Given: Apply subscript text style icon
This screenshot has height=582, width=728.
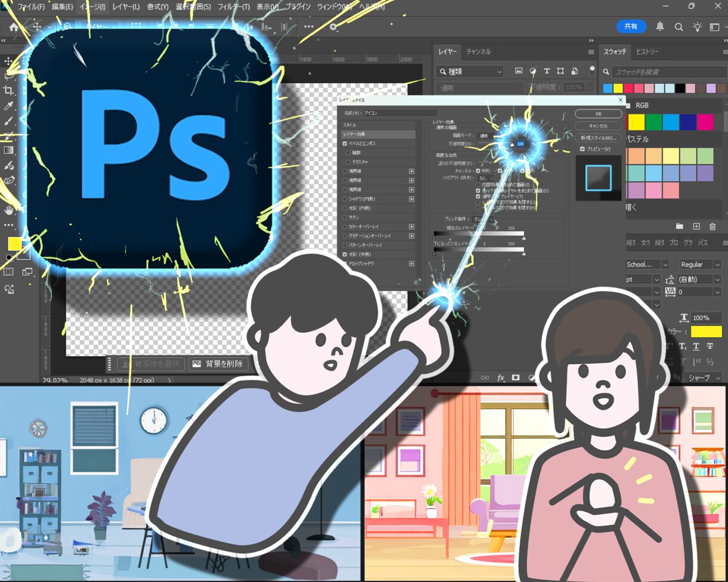Looking at the screenshot, I should tap(682, 346).
